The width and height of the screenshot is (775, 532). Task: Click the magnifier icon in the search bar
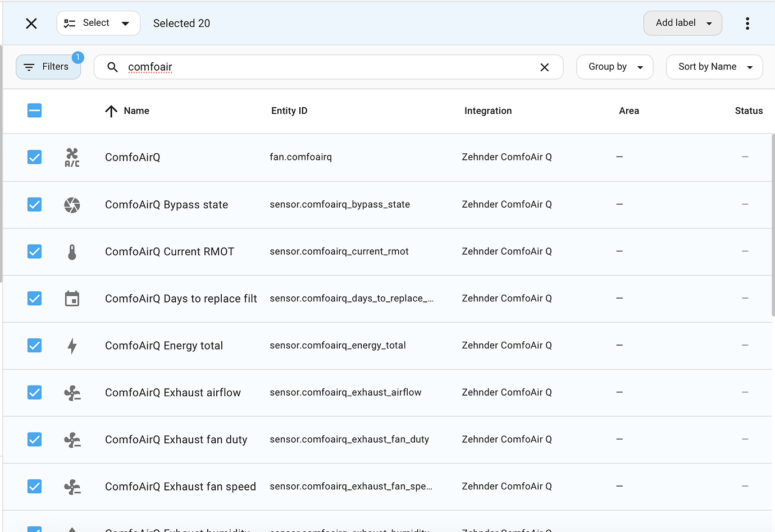click(x=112, y=67)
